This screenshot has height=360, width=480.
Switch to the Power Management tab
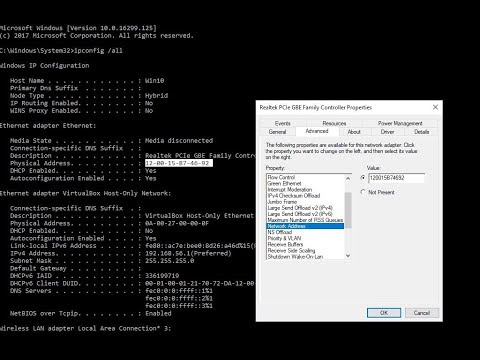pos(400,123)
